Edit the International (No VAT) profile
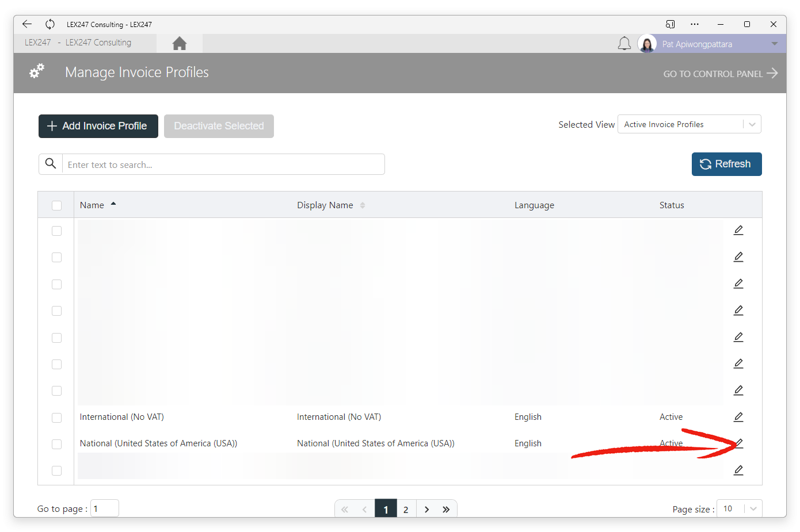The width and height of the screenshot is (800, 532). point(738,417)
